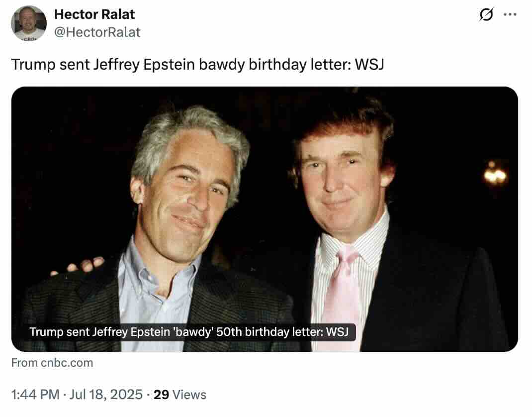
Task: Open the CNBC article card image
Action: point(265,219)
